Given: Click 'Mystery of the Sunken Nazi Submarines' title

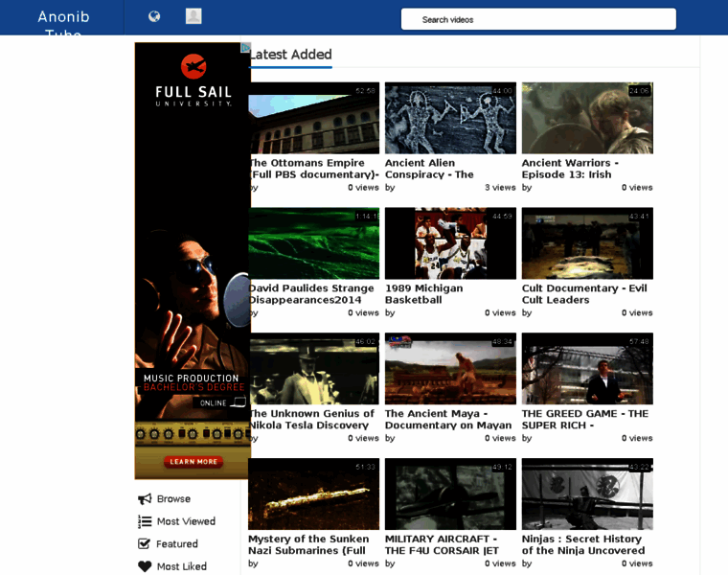Looking at the screenshot, I should (x=308, y=544).
